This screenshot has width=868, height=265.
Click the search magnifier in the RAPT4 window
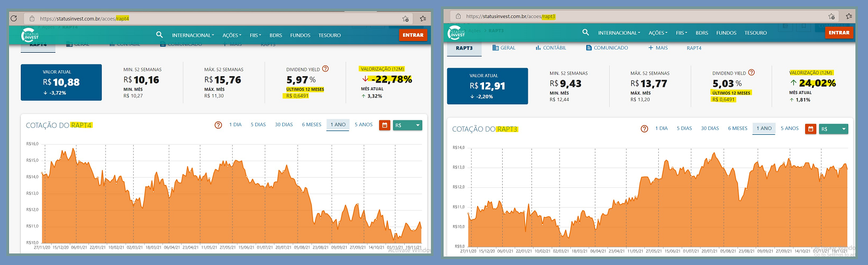(159, 35)
